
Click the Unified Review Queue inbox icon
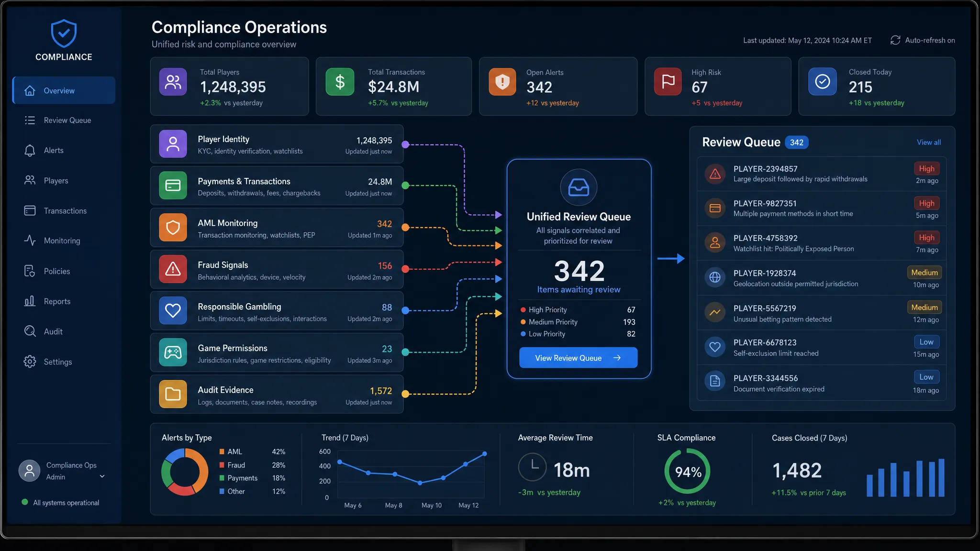coord(579,187)
